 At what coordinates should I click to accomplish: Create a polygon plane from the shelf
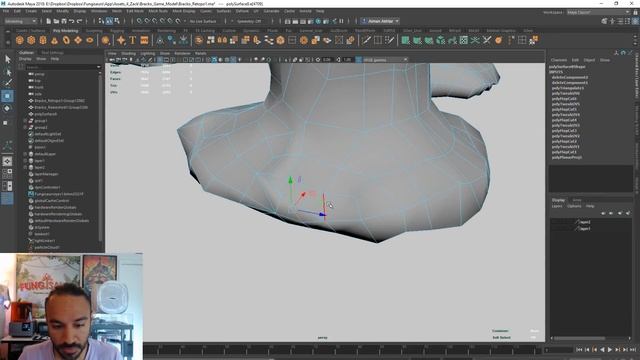[78, 40]
